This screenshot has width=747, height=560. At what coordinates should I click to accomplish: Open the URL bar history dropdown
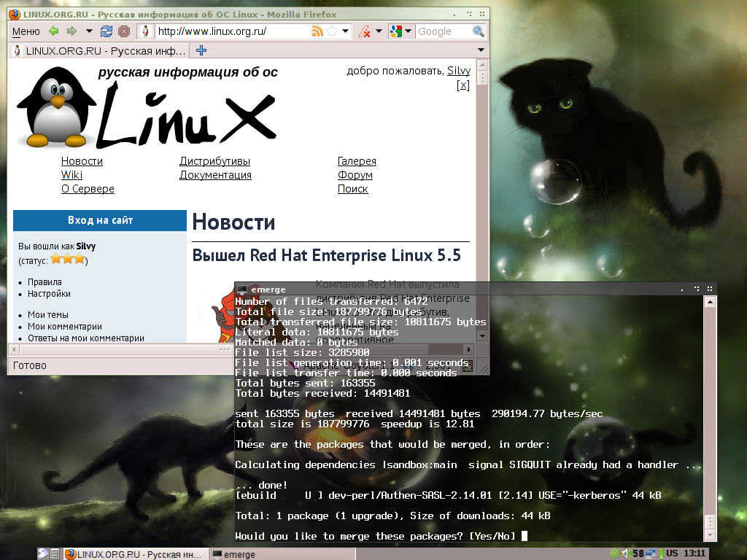click(345, 31)
